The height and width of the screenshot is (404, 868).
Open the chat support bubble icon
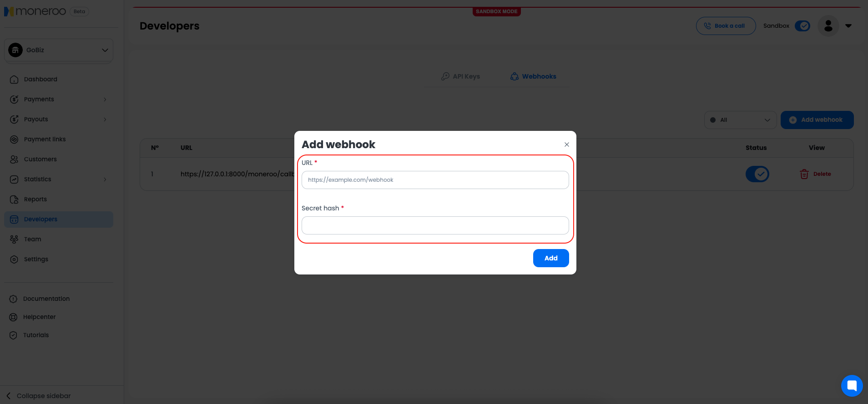pyautogui.click(x=852, y=386)
